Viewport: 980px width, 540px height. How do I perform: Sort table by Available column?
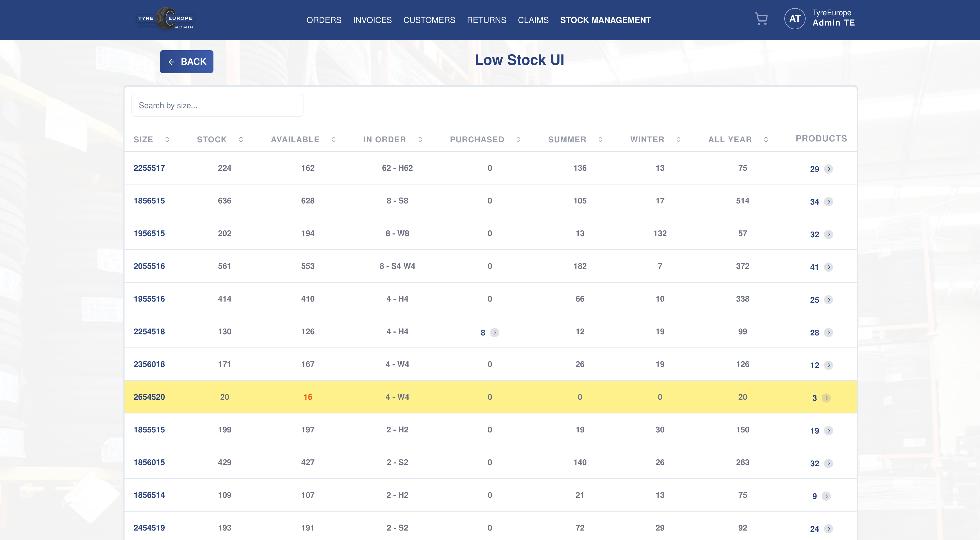(334, 140)
